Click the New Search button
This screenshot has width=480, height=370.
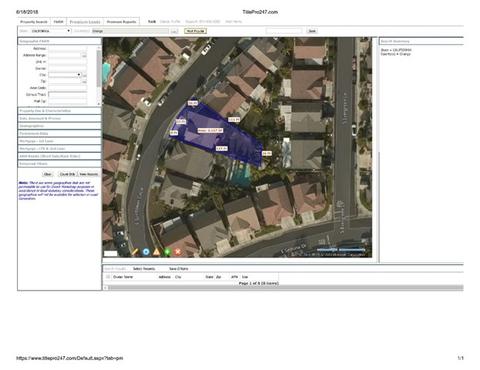point(88,174)
